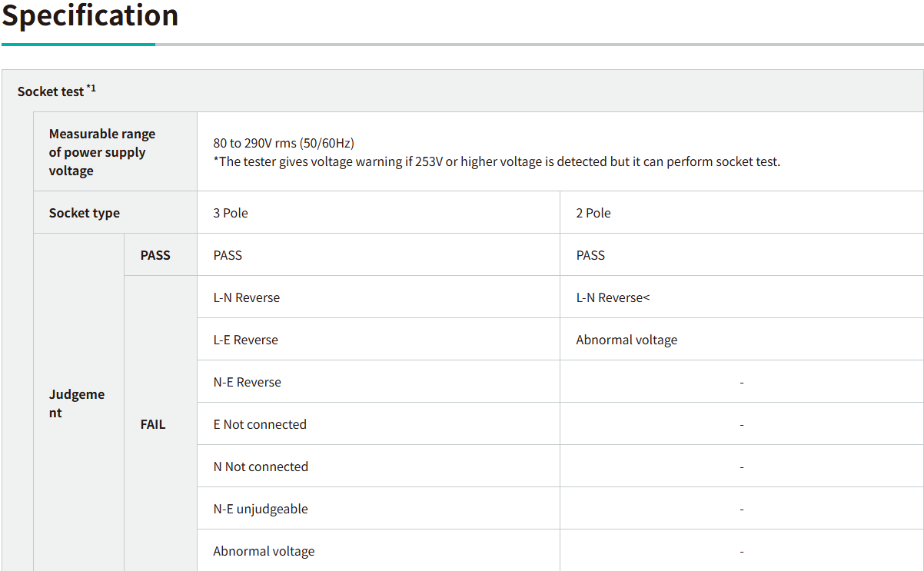Click the 2 Pole column cell
The height and width of the screenshot is (571, 924).
tap(593, 213)
